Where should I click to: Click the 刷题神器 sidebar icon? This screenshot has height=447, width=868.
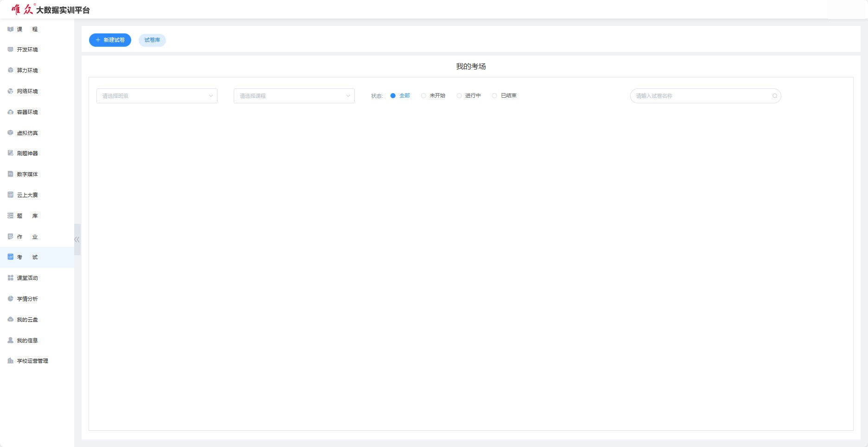pyautogui.click(x=10, y=153)
